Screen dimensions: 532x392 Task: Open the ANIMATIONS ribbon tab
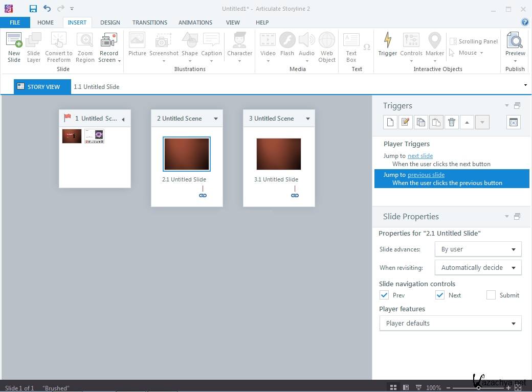click(195, 22)
